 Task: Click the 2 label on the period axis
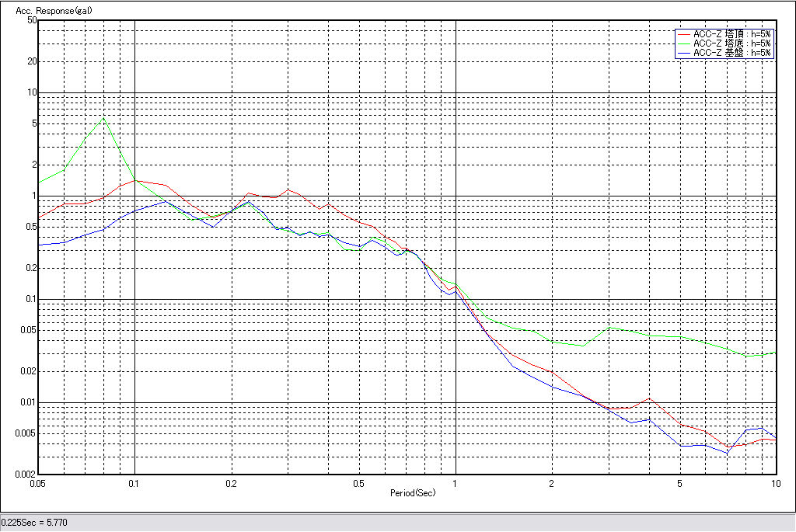click(x=551, y=483)
